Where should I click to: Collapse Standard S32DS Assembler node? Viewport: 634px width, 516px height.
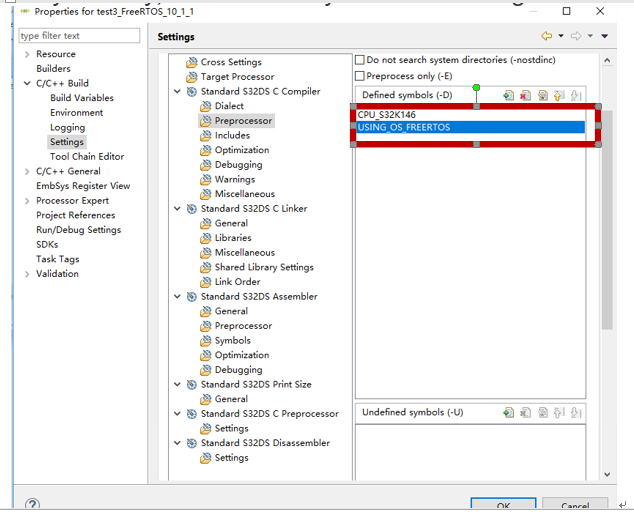(177, 297)
